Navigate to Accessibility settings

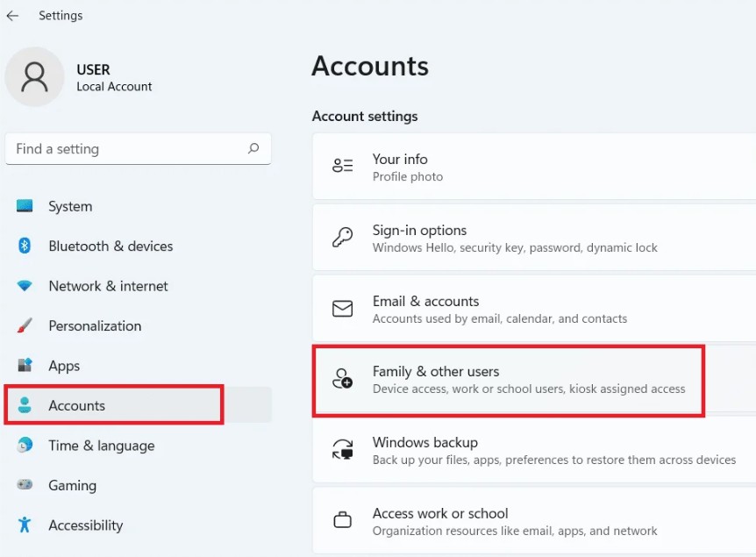(x=85, y=525)
